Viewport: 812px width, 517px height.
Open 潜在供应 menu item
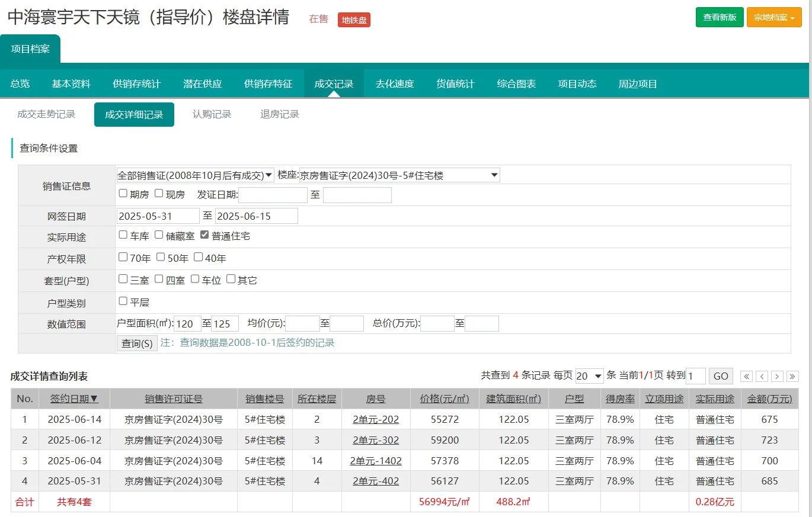point(203,84)
